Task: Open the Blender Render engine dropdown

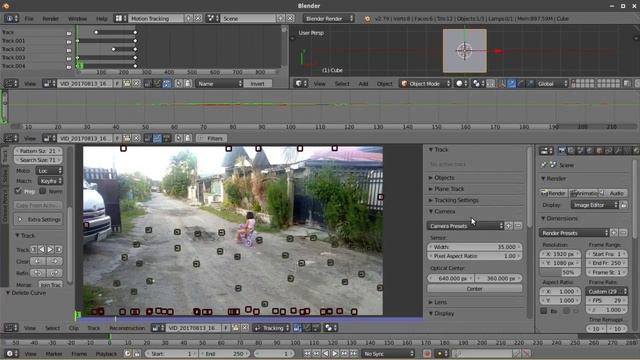Action: (329, 18)
